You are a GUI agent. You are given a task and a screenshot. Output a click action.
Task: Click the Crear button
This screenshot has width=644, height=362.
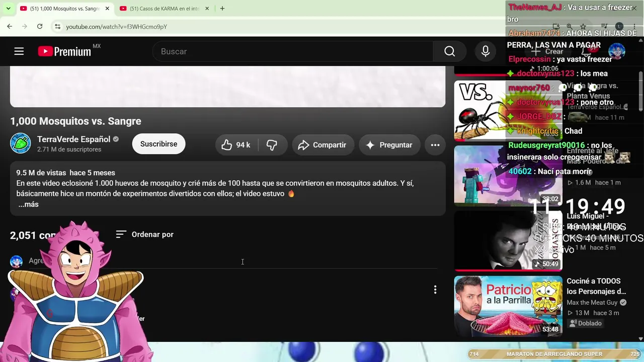tap(548, 51)
